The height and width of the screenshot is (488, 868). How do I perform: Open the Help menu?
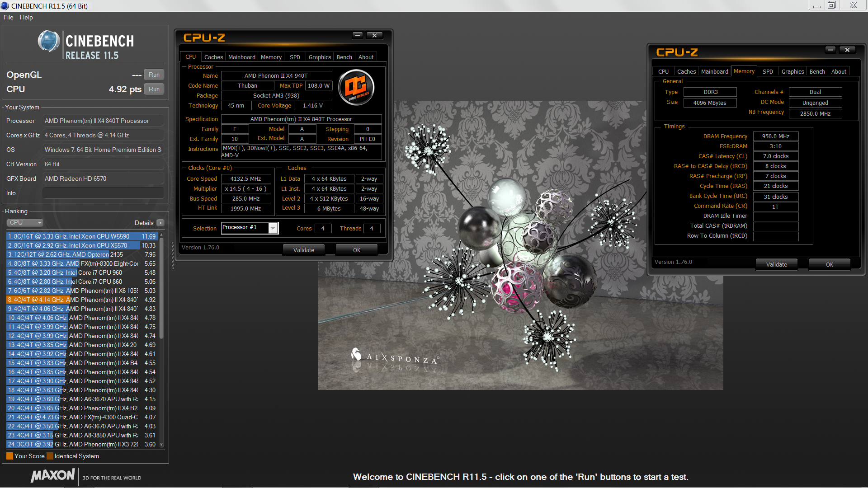tap(26, 17)
